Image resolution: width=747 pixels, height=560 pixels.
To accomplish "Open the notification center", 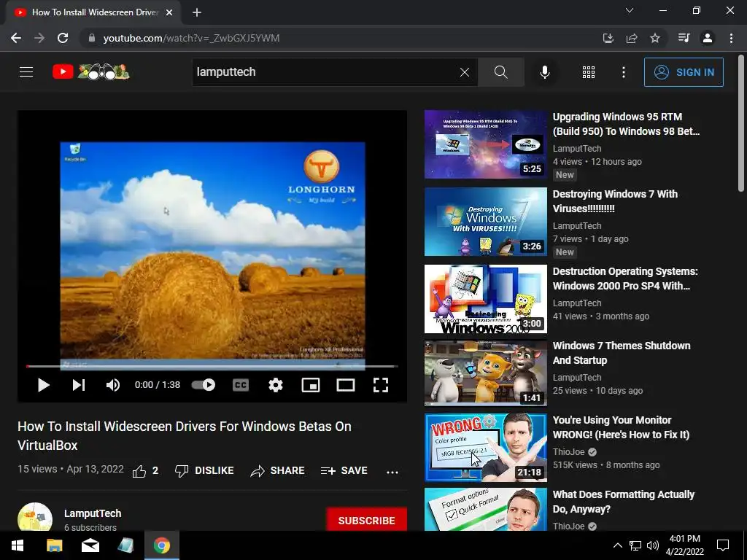I will click(x=723, y=545).
